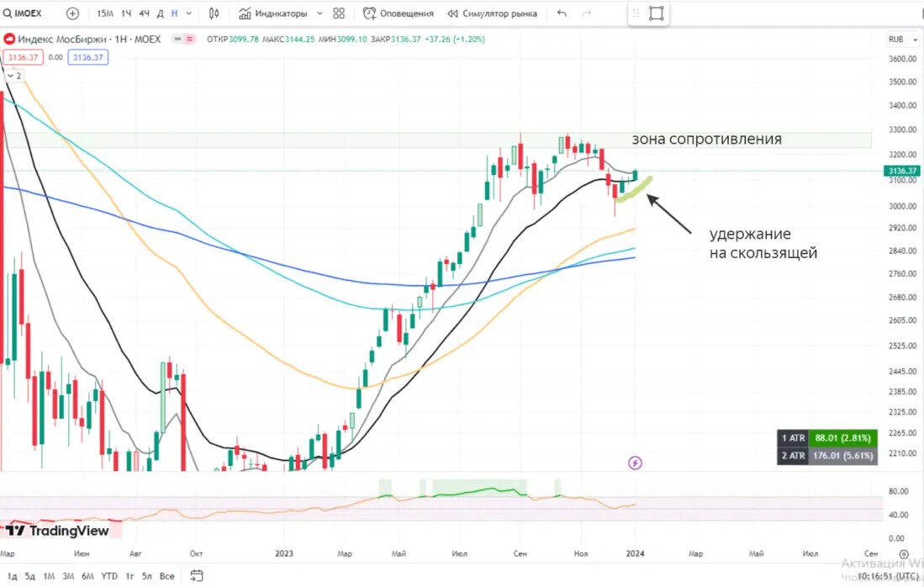
Task: Click the add symbol plus icon
Action: pos(72,13)
